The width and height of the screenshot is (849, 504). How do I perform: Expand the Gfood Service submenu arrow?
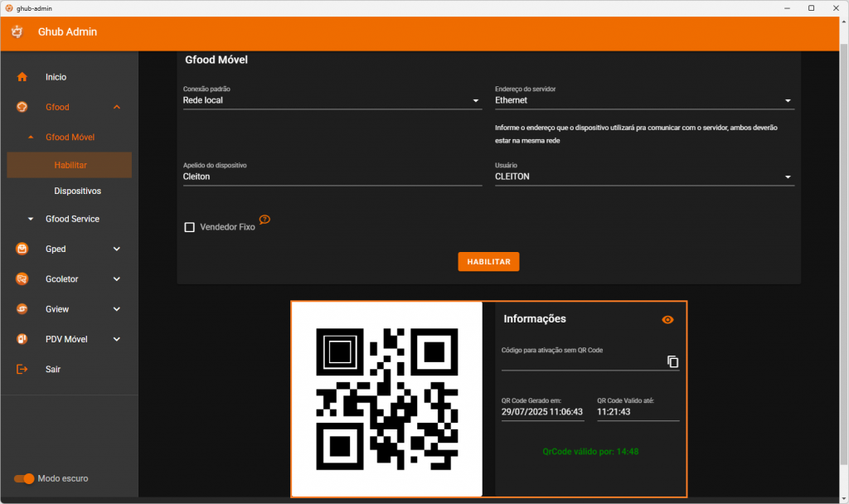click(x=31, y=219)
